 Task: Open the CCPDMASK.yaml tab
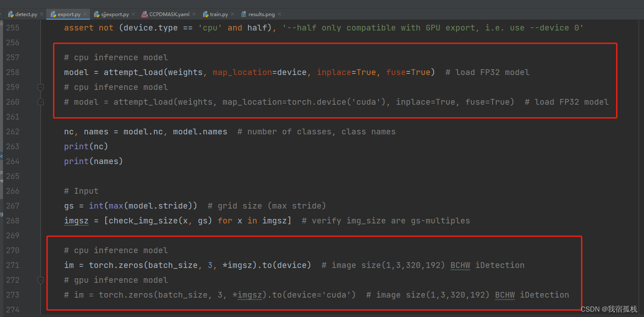169,14
